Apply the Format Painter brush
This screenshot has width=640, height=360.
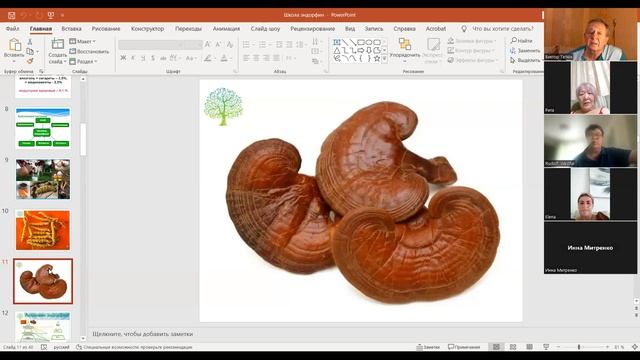(x=30, y=61)
